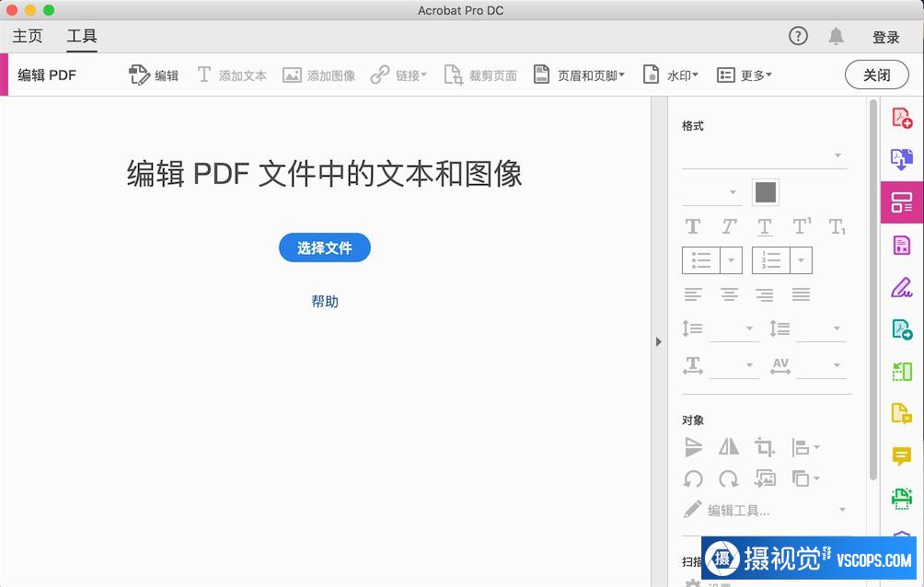
Task: Open character spacing AV dropdown
Action: click(821, 365)
